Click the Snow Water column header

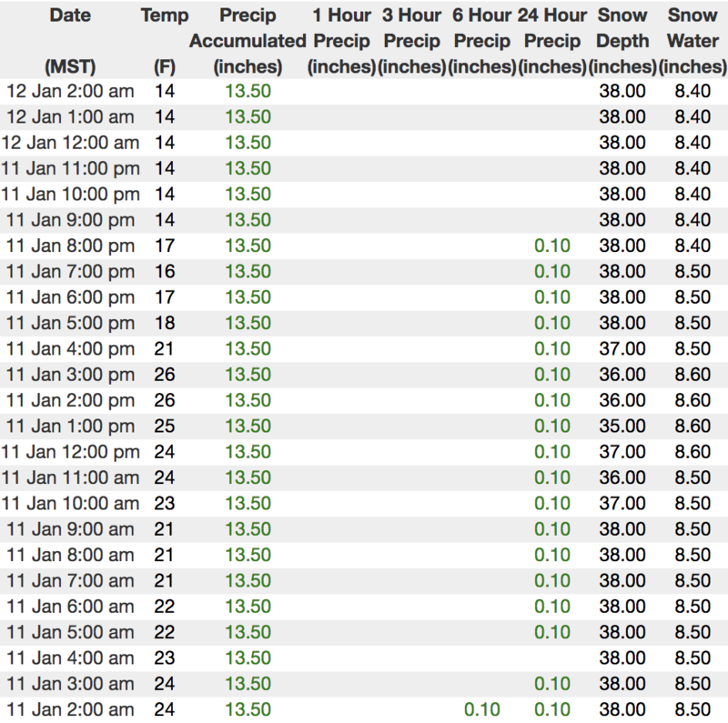693,41
